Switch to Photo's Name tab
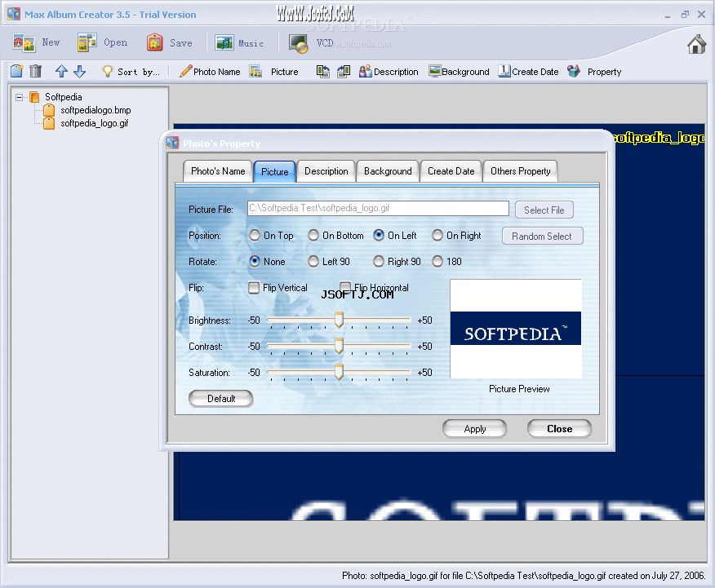 (218, 171)
